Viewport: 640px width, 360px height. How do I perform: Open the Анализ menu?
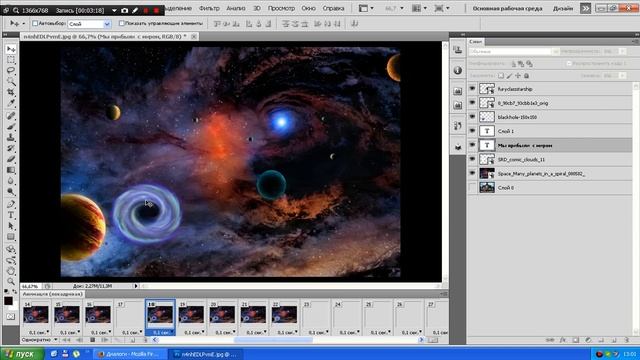[236, 8]
